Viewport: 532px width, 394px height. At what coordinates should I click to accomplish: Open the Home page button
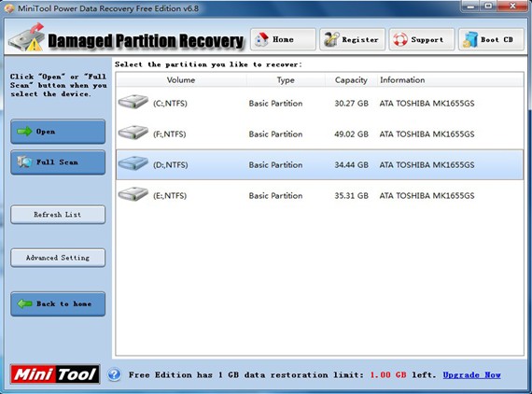point(283,40)
